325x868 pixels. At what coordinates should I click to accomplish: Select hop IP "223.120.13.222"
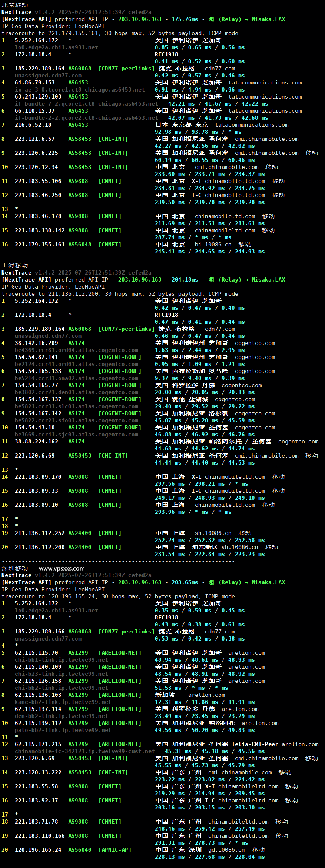[x=38, y=772]
